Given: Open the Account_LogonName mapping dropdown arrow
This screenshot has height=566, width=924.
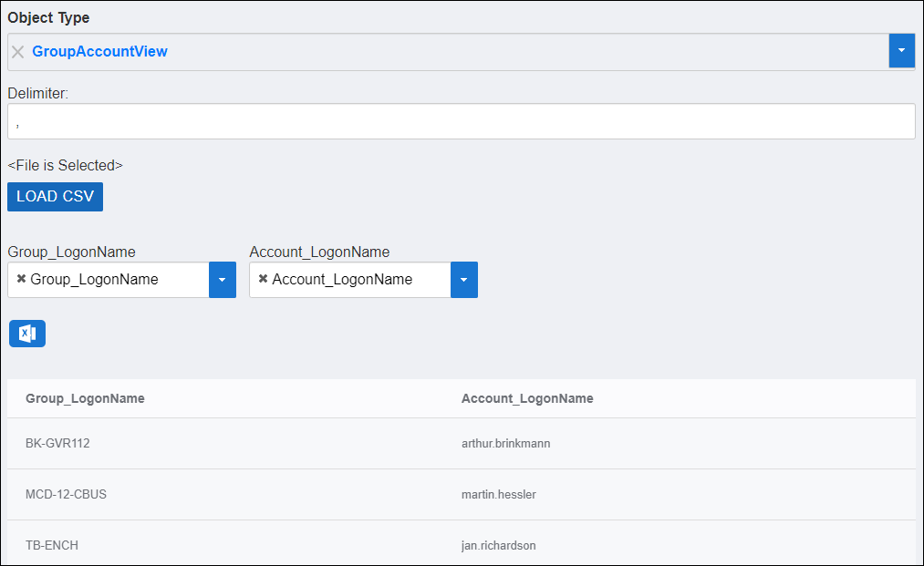Looking at the screenshot, I should (x=463, y=280).
